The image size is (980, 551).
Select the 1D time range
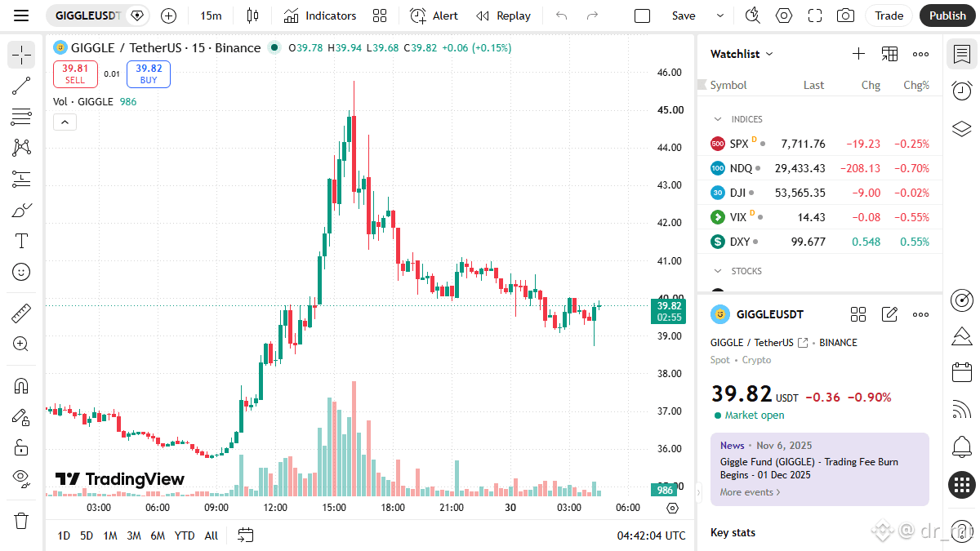(64, 535)
